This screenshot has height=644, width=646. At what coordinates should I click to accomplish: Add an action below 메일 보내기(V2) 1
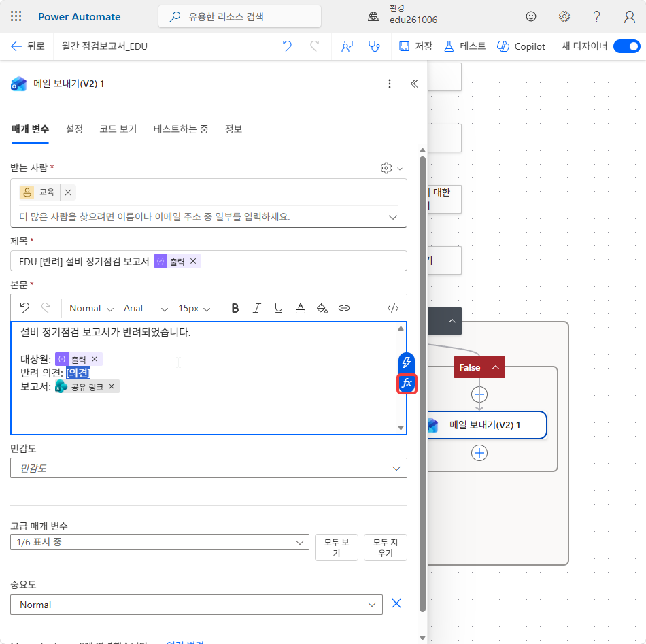(x=479, y=453)
